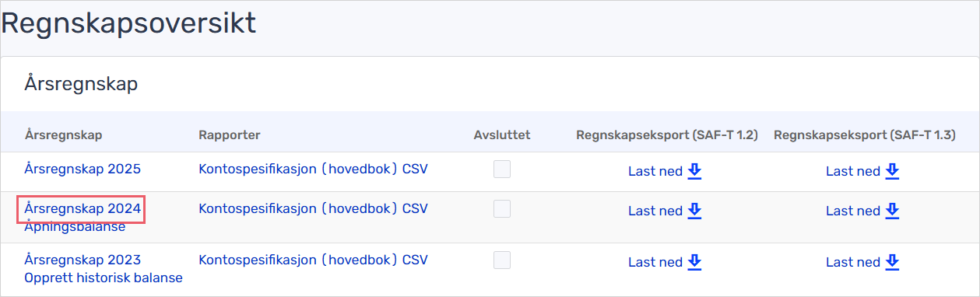Open Årsregnskap 2025 link
The image size is (980, 297).
(83, 169)
